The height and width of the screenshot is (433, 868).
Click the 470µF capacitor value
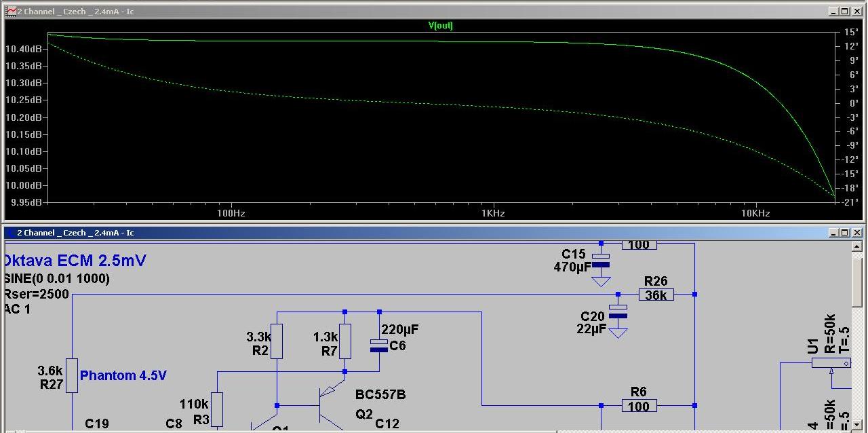572,267
